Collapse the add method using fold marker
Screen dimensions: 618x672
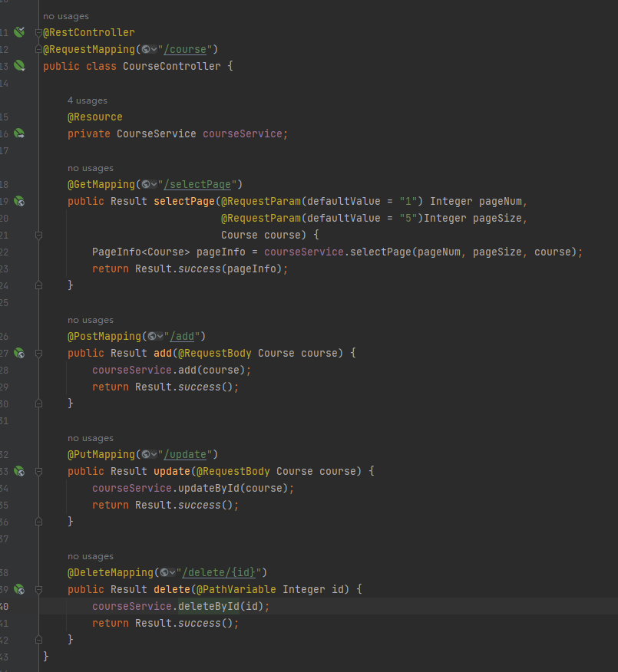[38, 353]
